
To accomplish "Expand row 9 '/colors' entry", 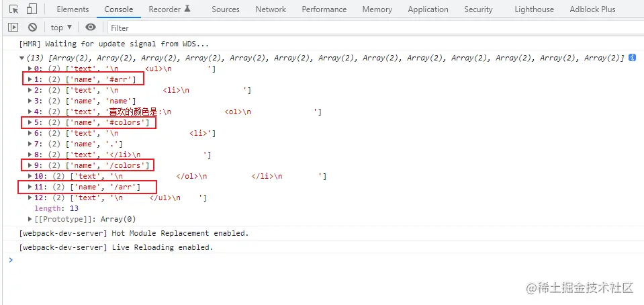I will coord(30,165).
